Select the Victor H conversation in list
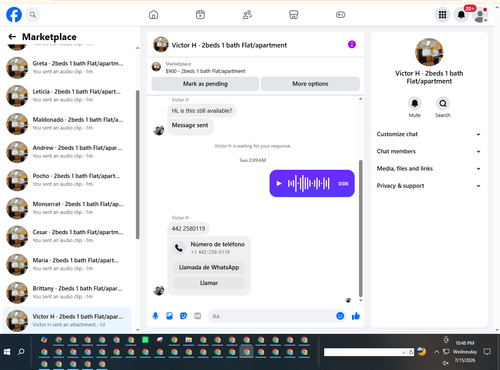Image resolution: width=500 pixels, height=370 pixels. pyautogui.click(x=67, y=320)
